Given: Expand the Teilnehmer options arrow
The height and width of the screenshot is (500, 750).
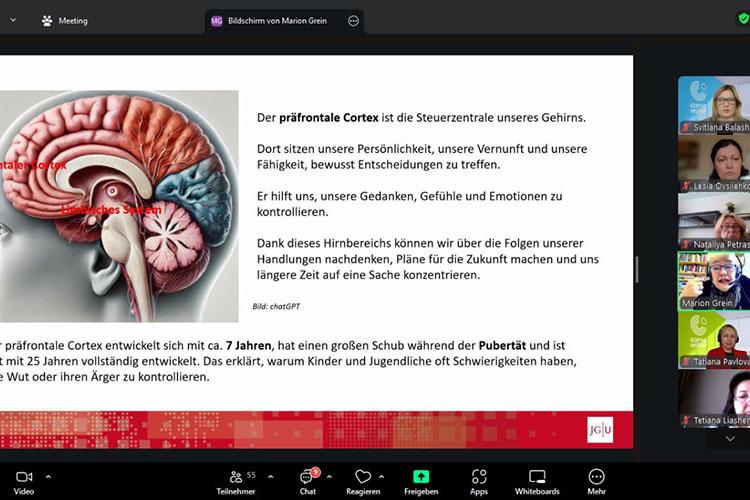Looking at the screenshot, I should pos(272,476).
